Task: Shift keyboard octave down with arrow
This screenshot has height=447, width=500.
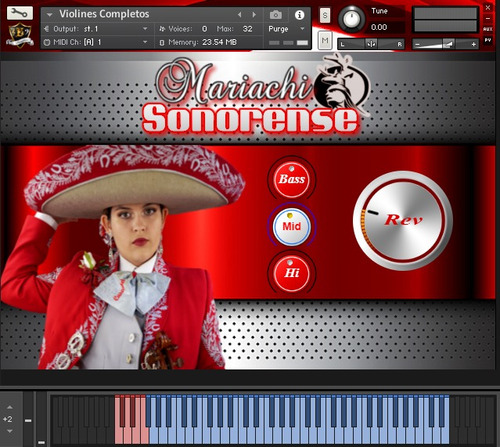Action: point(10,431)
